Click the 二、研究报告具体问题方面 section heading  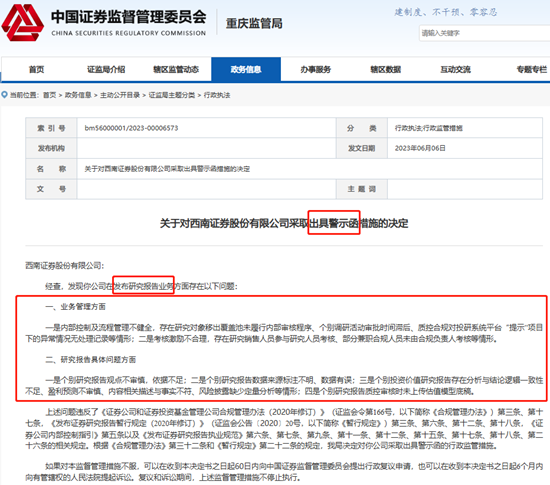point(90,359)
